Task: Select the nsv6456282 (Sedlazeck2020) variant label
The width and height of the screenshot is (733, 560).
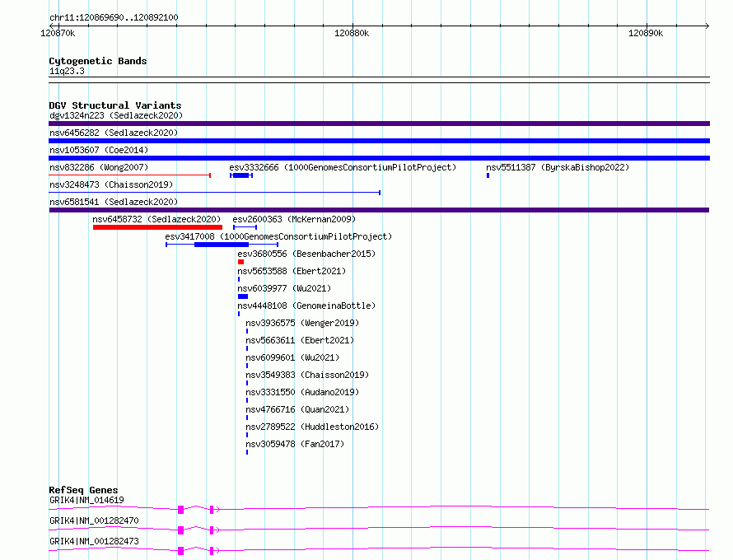Action: coord(114,133)
